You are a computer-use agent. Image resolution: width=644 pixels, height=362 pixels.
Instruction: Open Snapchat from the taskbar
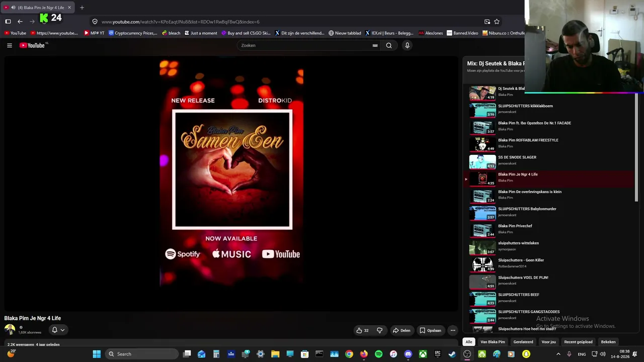(x=526, y=354)
